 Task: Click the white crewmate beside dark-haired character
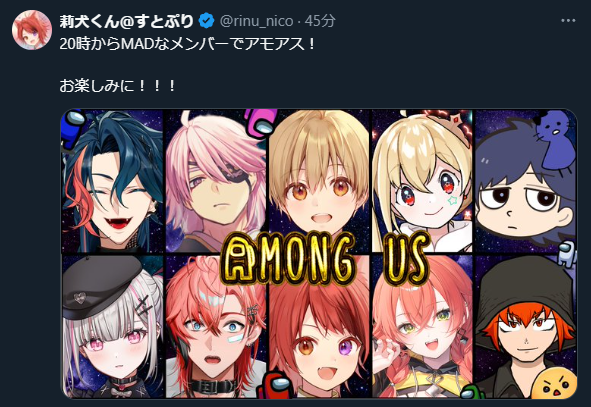click(x=567, y=254)
